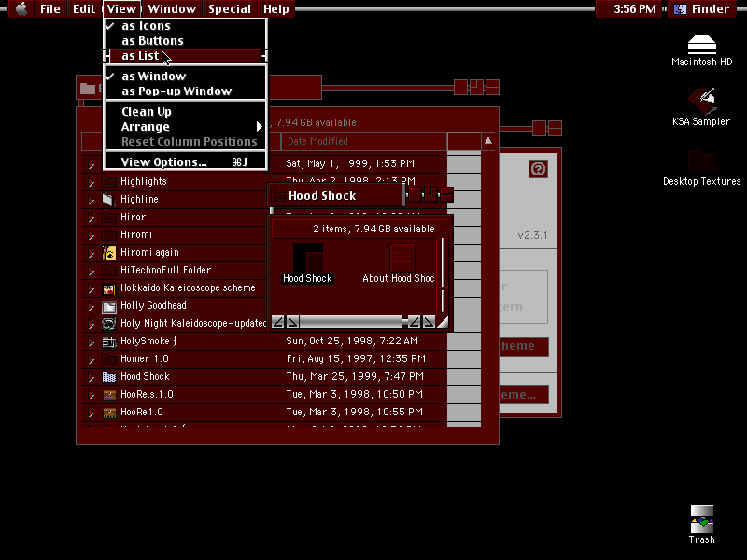
Task: Click the Holly Goodhead file icon
Action: coord(109,306)
